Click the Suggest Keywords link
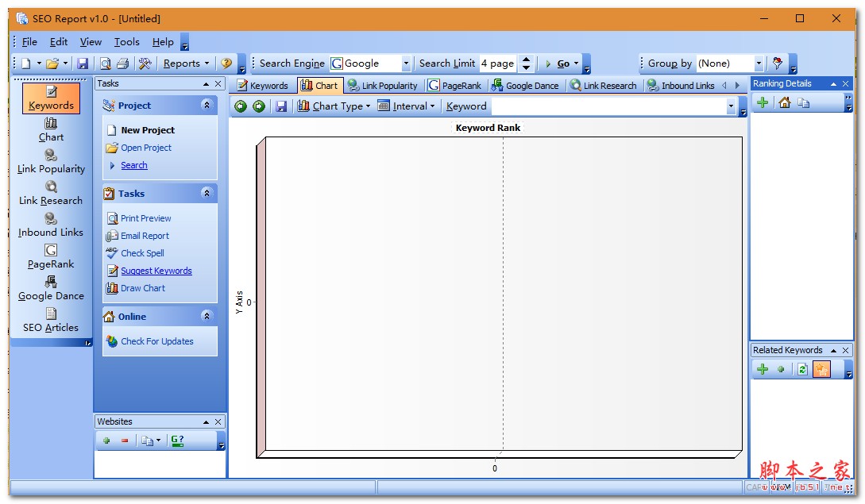The height and width of the screenshot is (504, 865). pos(156,271)
